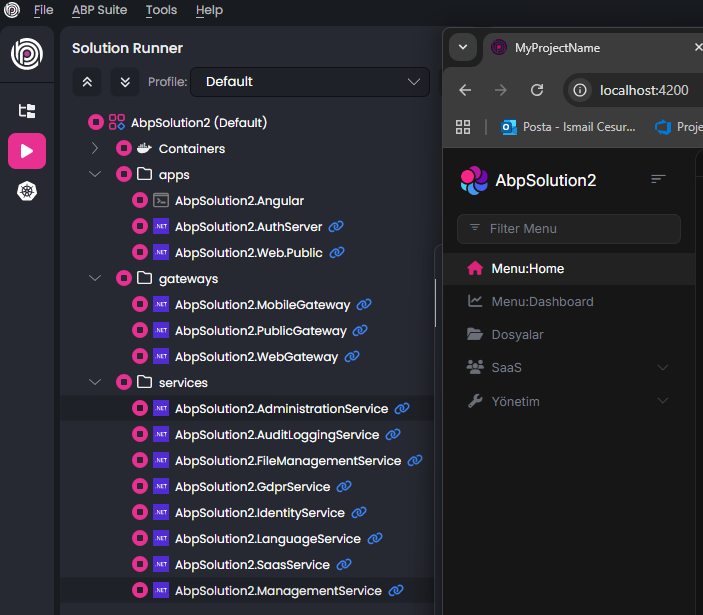Image resolution: width=703 pixels, height=615 pixels.
Task: Toggle start/stop for AbpSolution2.SaasService
Action: [140, 565]
